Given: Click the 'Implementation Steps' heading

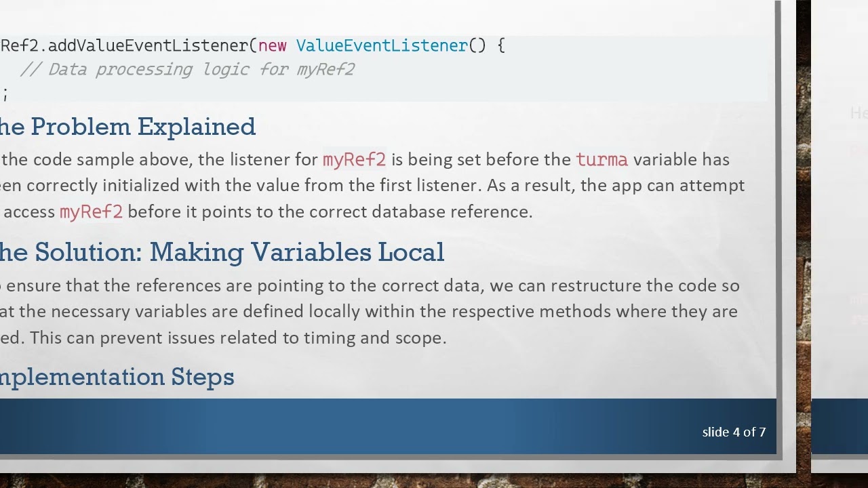Looking at the screenshot, I should click(117, 376).
